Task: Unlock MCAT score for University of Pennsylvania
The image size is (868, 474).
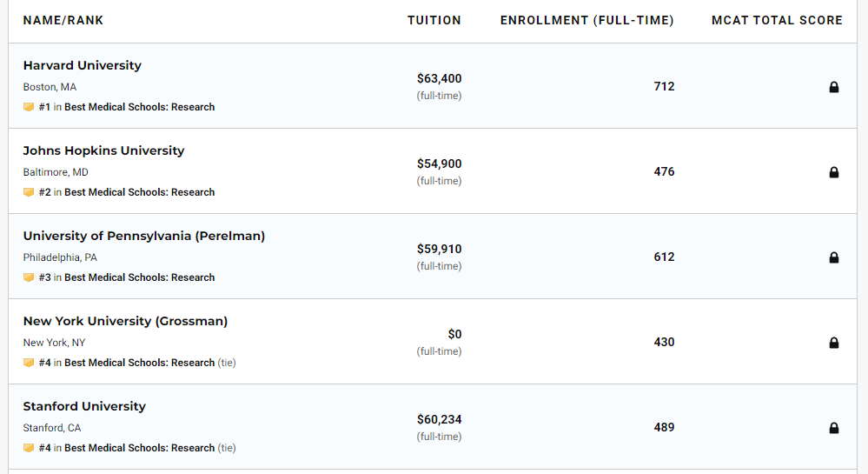Action: [833, 257]
